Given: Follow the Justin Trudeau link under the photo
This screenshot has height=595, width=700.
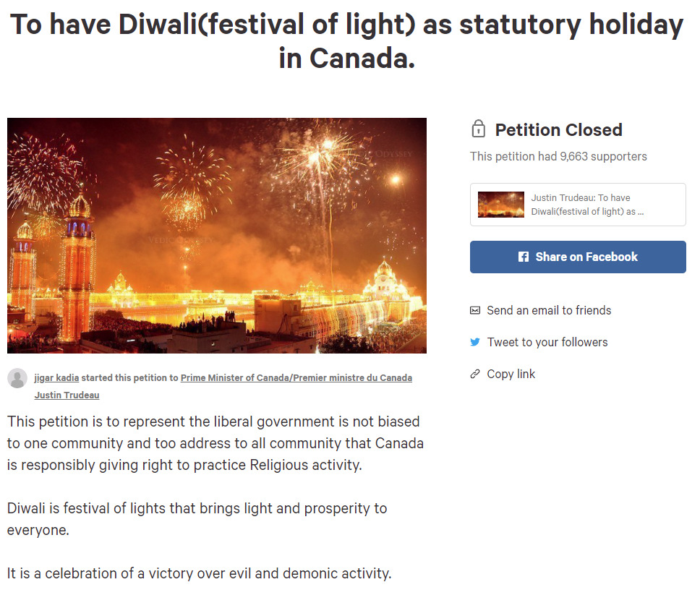Looking at the screenshot, I should click(x=67, y=395).
